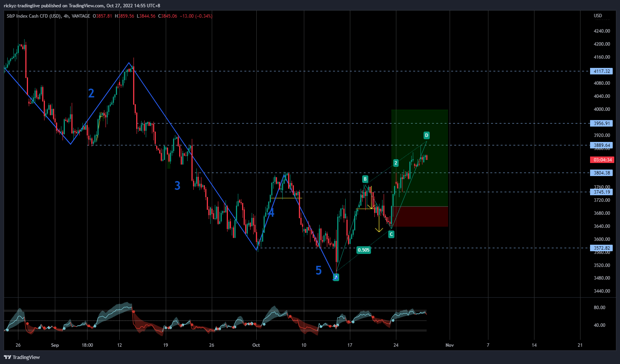Click the 3600.00 price axis tick
The height and width of the screenshot is (364, 620).
(x=602, y=239)
